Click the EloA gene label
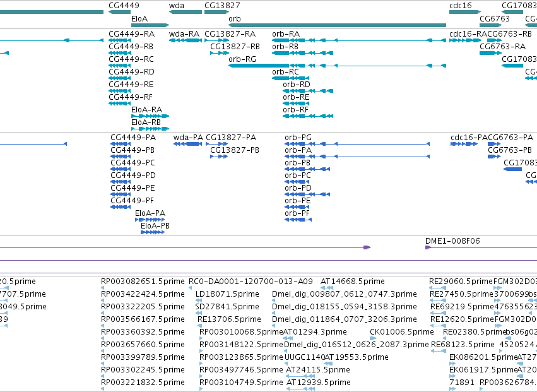The image size is (537, 392). [139, 19]
